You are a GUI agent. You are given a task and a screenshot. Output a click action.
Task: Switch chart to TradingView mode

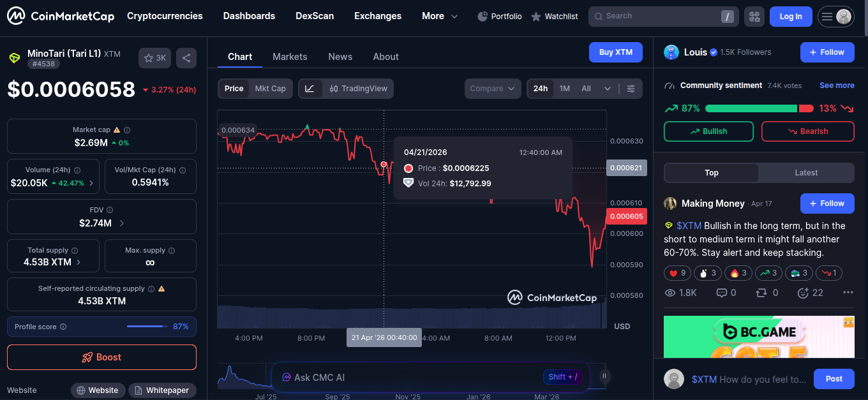click(x=358, y=89)
